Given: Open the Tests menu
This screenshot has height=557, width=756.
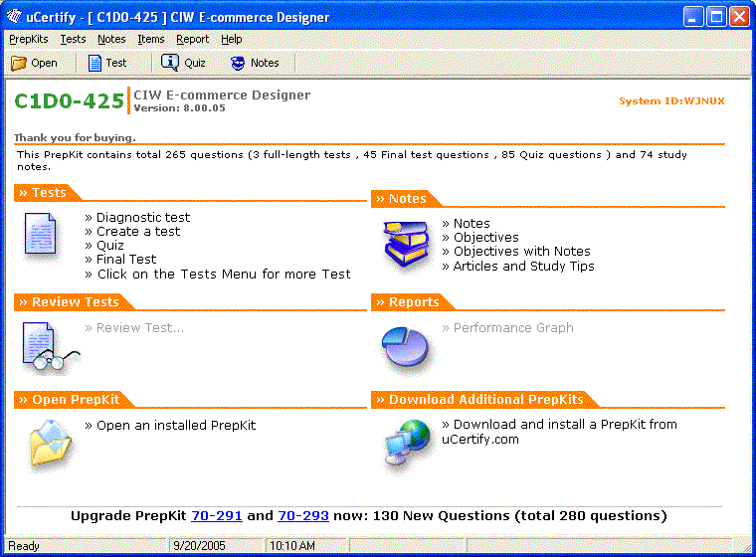Looking at the screenshot, I should point(73,39).
